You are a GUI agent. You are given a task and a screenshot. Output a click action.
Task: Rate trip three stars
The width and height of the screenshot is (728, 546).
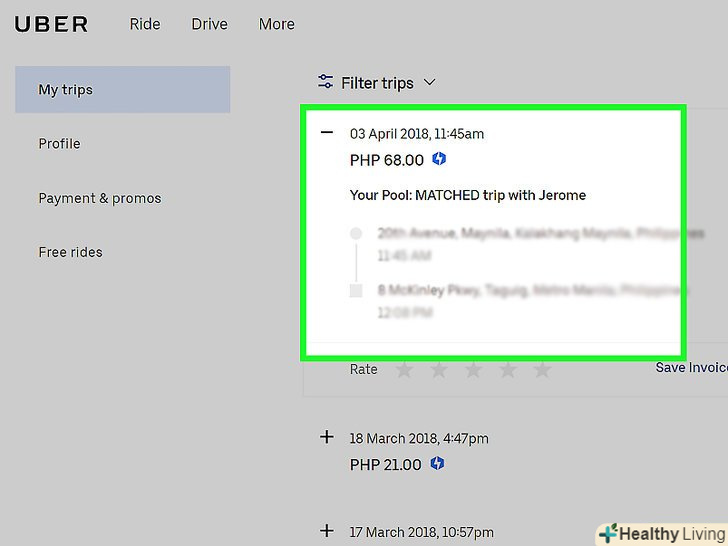click(474, 370)
